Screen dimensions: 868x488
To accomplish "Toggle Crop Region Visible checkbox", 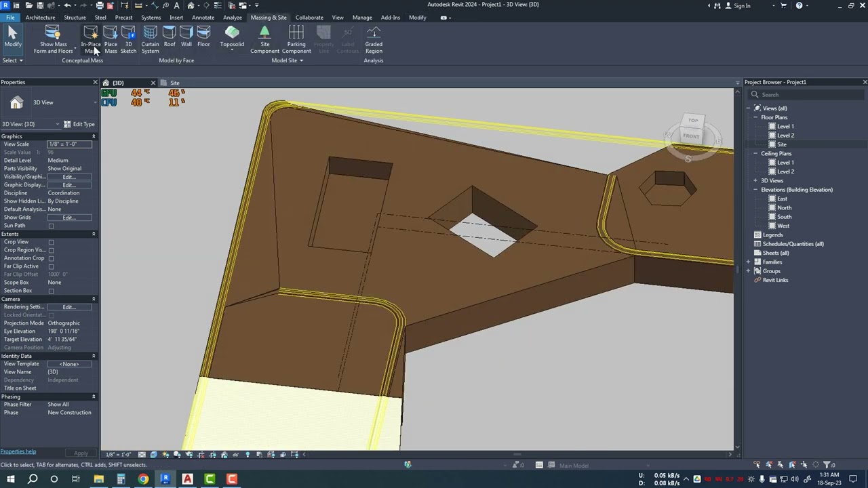I will point(51,250).
